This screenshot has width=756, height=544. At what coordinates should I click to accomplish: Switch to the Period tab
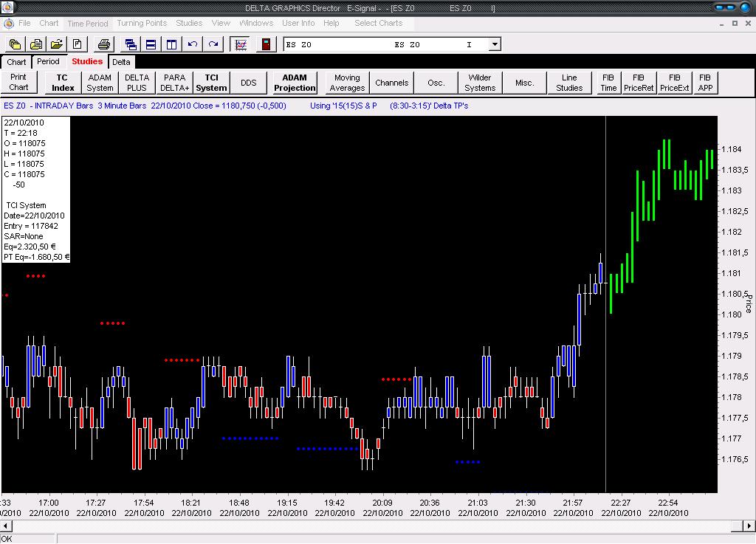tap(48, 62)
